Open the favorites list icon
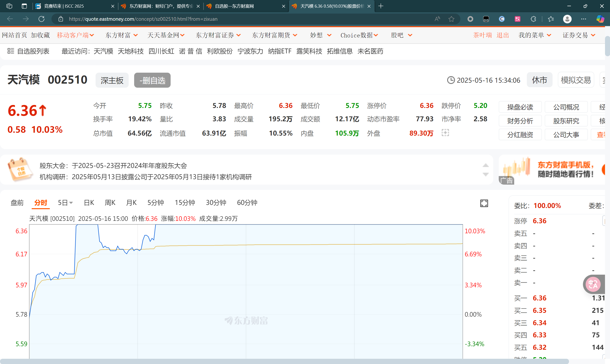Screen dimensions: 610x364 coord(551,19)
